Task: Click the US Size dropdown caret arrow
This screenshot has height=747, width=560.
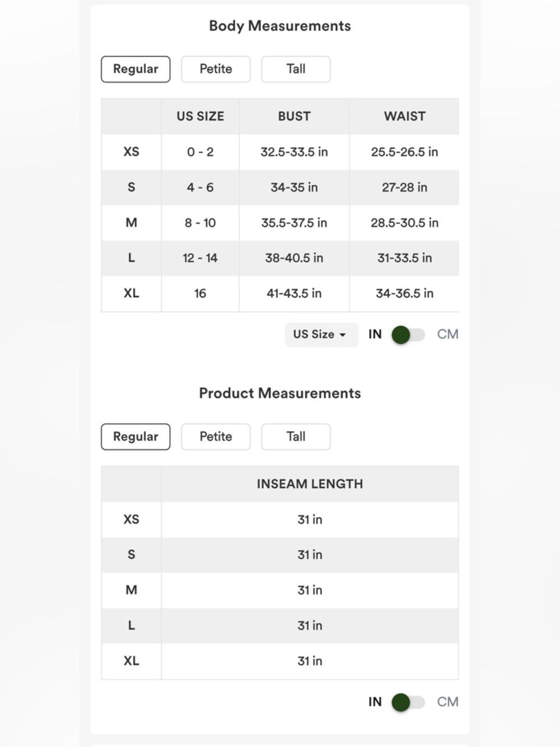Action: coord(343,335)
